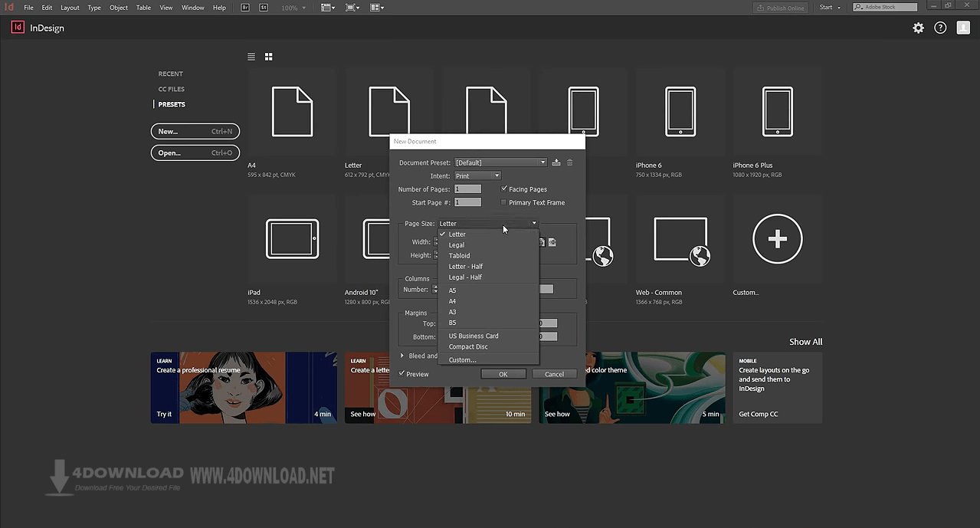The height and width of the screenshot is (528, 980).
Task: Open the Screen Mode toolbar dropdown
Action: [352, 8]
